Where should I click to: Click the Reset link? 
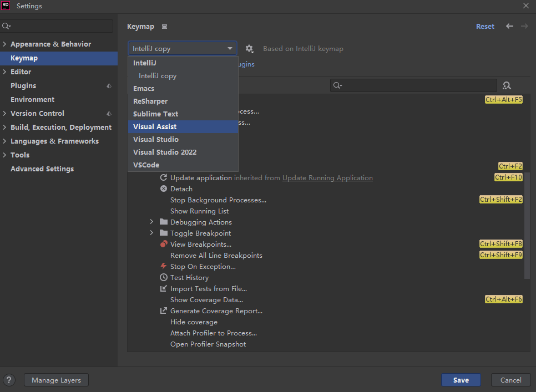tap(485, 26)
